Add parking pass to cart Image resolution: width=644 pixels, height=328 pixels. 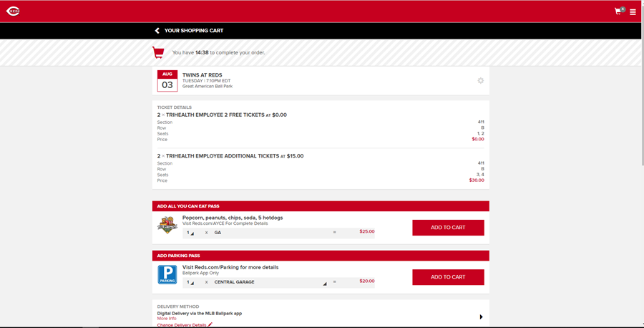click(448, 277)
